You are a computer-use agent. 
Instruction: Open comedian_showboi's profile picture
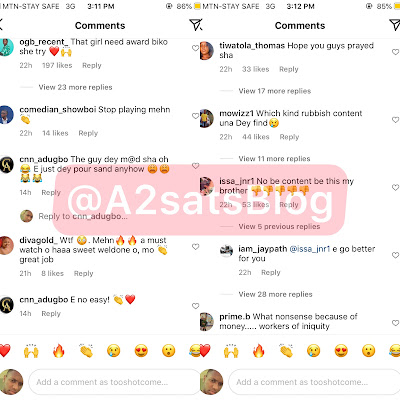tap(6, 115)
